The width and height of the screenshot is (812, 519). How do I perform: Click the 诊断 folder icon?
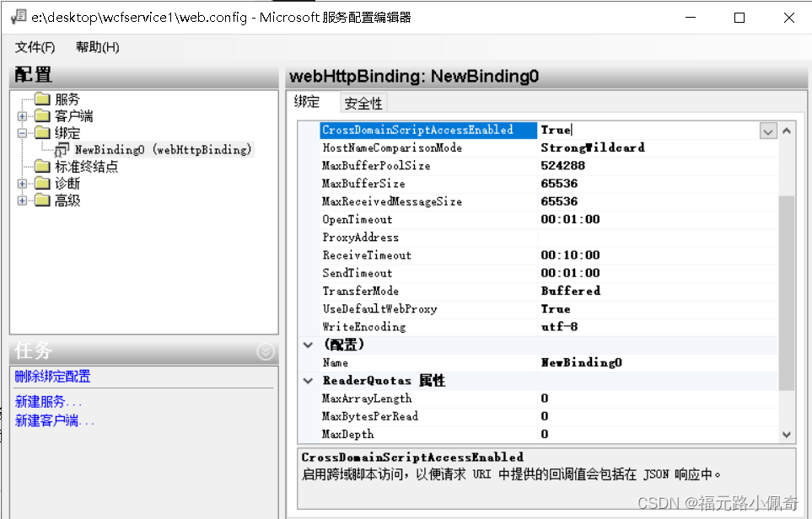coord(43,184)
